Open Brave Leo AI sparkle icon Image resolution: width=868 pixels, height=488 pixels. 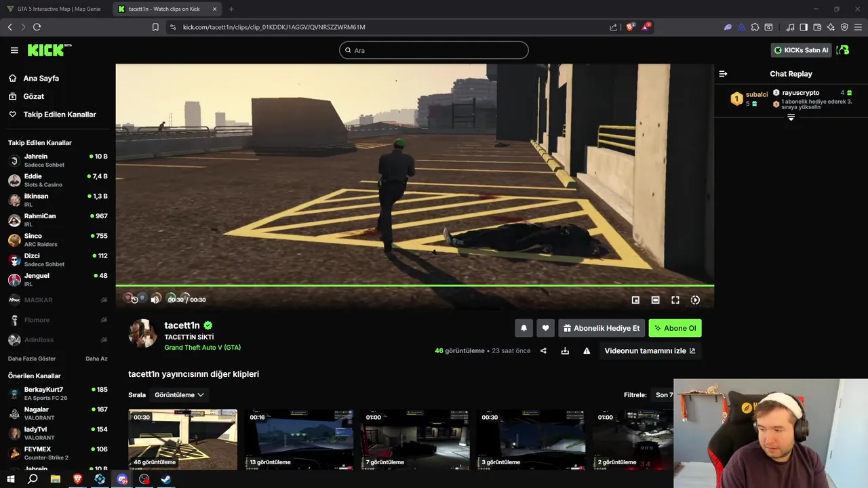coord(830,27)
